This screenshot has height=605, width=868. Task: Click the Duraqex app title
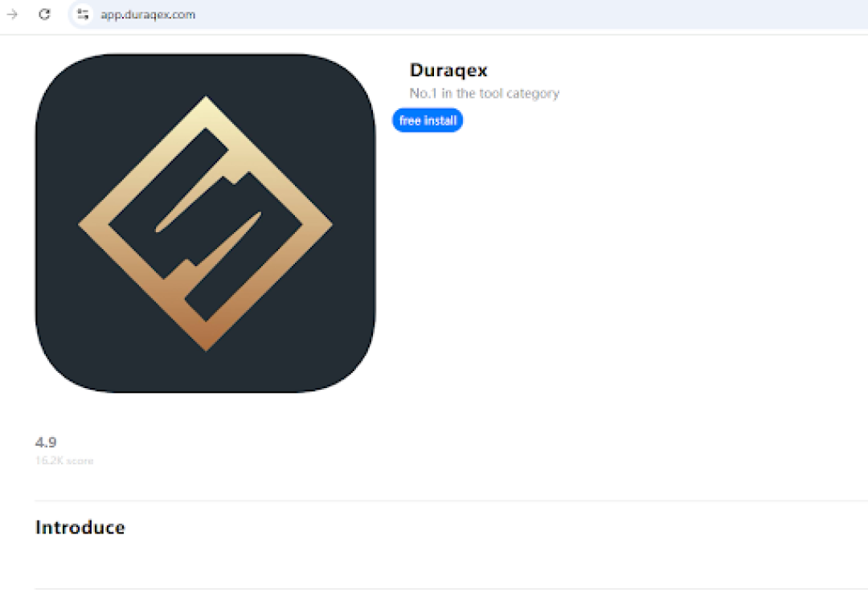point(448,70)
